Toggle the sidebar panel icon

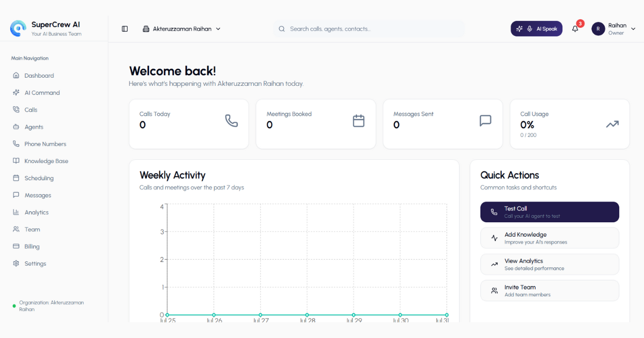125,29
